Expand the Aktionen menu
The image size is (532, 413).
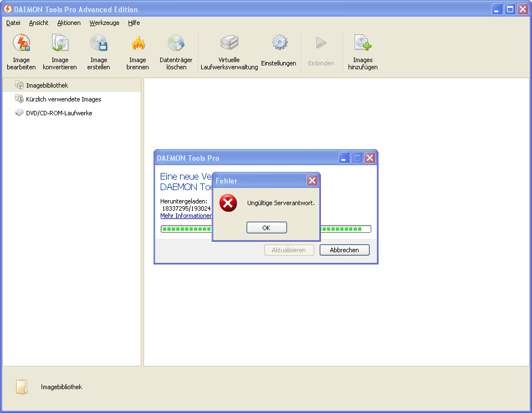tap(69, 23)
